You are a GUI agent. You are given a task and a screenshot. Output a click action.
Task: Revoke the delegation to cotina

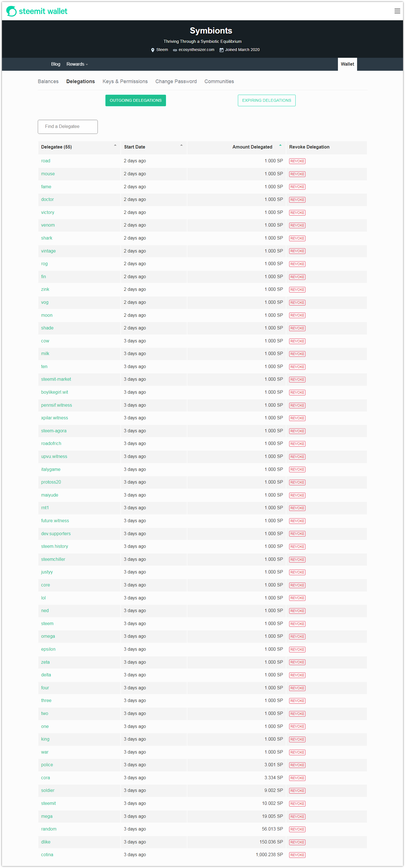297,855
